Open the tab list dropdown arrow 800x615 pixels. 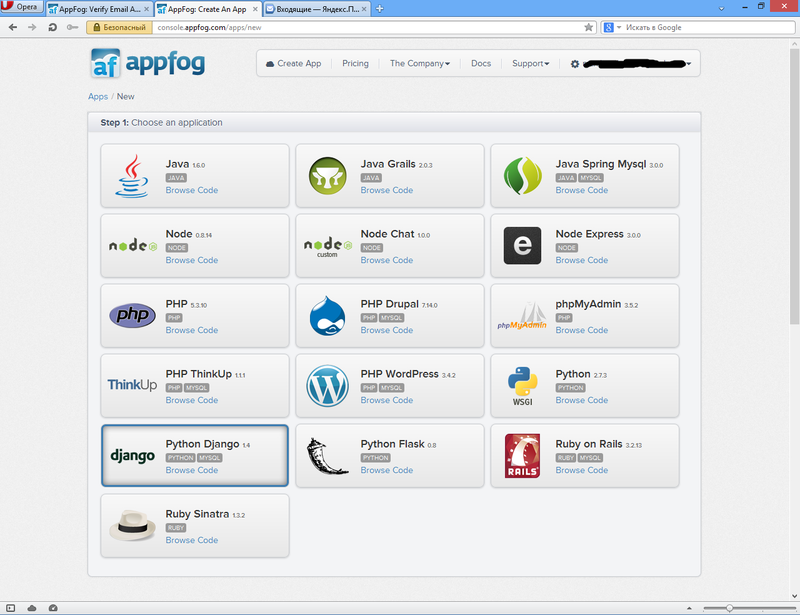(721, 9)
